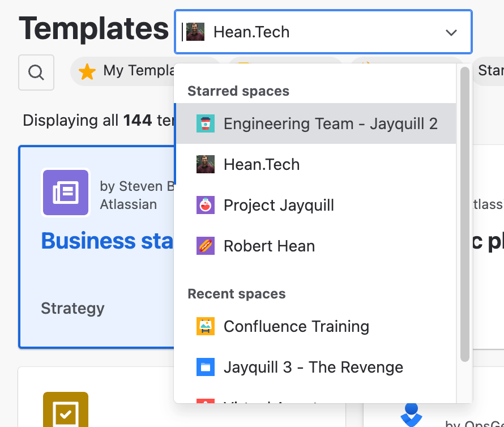Click the orange star icon on My Templates
The height and width of the screenshot is (427, 504).
pos(87,71)
